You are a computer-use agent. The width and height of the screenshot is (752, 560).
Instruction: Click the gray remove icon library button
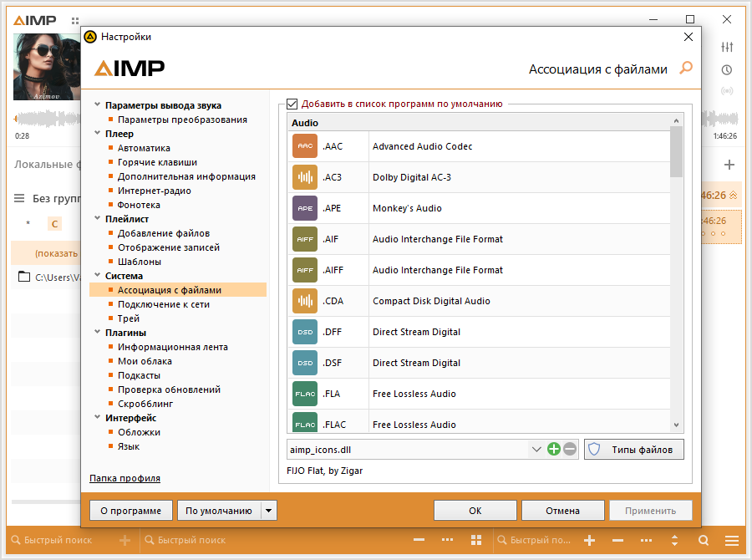click(x=570, y=449)
